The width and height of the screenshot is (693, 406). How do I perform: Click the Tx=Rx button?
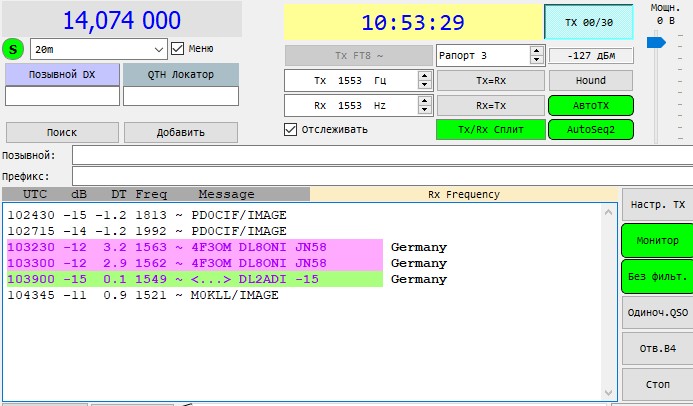(x=490, y=80)
